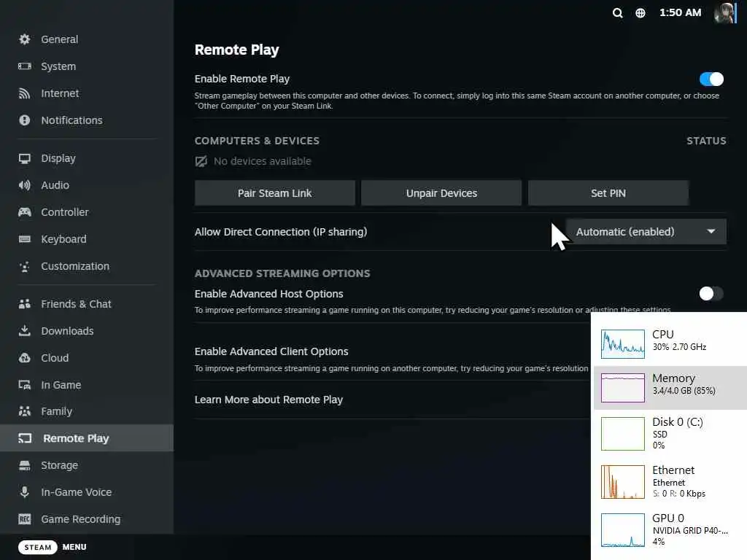This screenshot has width=747, height=560.
Task: Select the Disk 0 (C:) graph thumbnail
Action: [x=623, y=433]
